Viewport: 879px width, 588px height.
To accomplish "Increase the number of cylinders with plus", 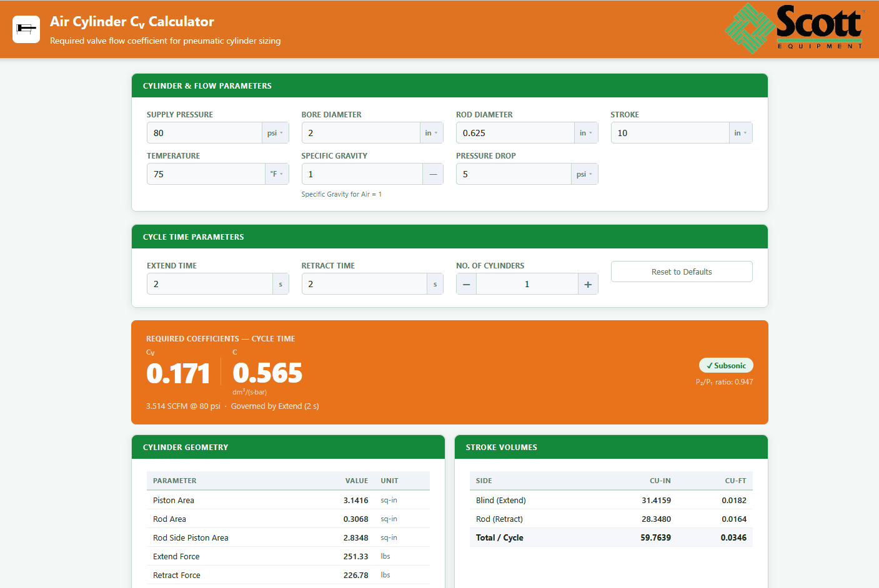I will click(x=588, y=284).
